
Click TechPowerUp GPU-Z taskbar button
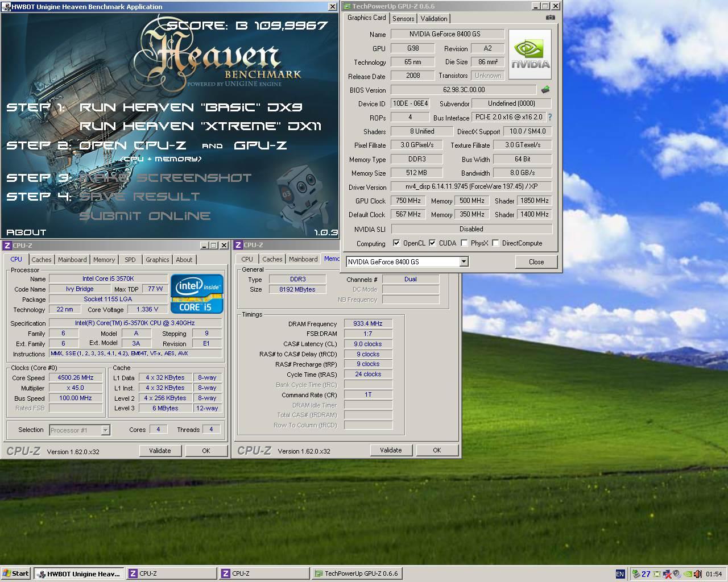[x=357, y=573]
